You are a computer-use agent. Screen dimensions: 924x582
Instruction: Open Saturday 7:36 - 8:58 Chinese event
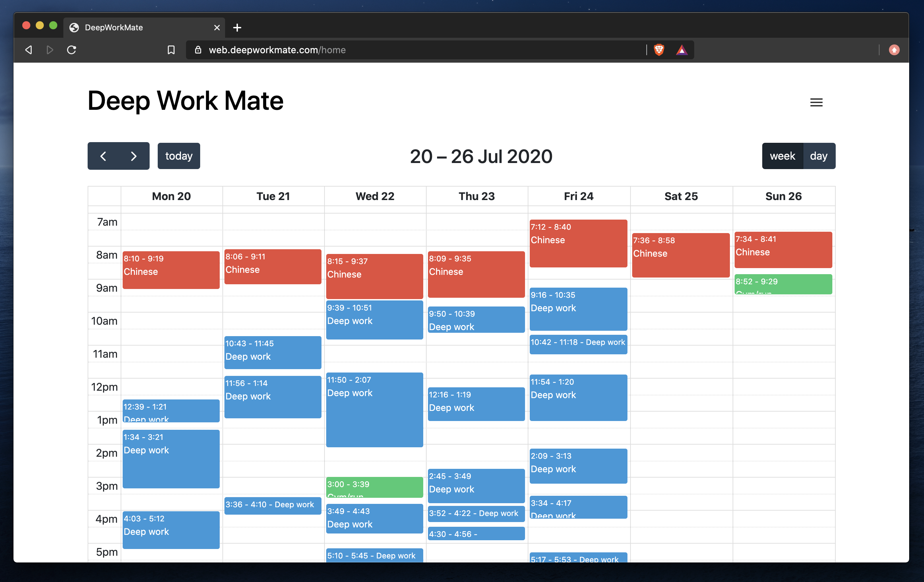(x=681, y=255)
